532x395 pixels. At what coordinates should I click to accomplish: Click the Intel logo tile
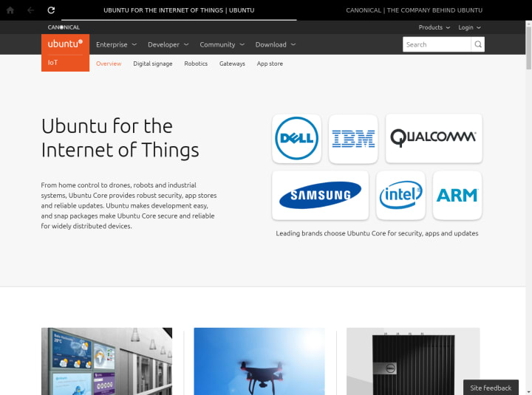(400, 196)
